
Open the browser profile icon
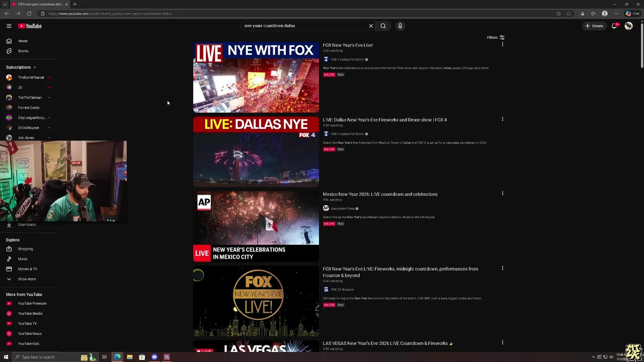point(605,14)
